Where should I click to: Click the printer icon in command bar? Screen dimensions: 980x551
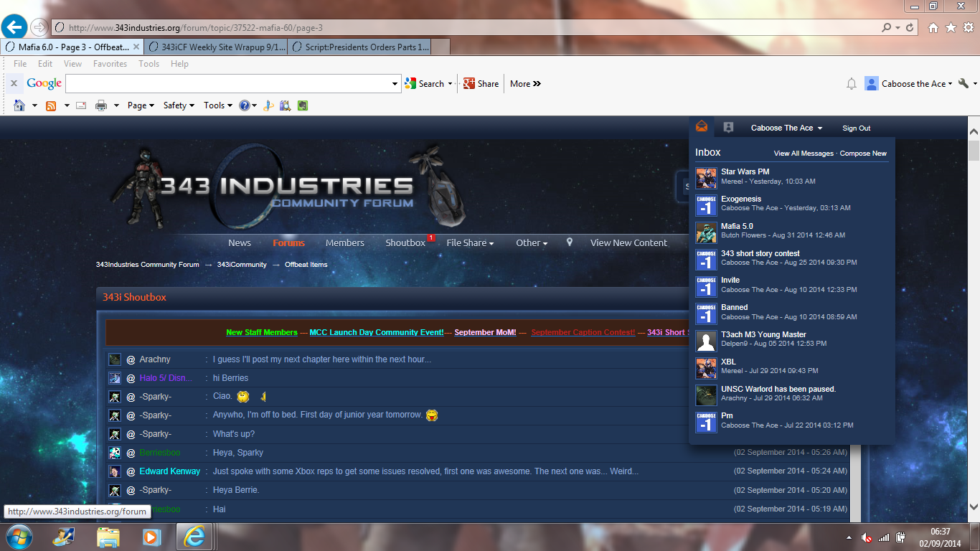pos(101,105)
